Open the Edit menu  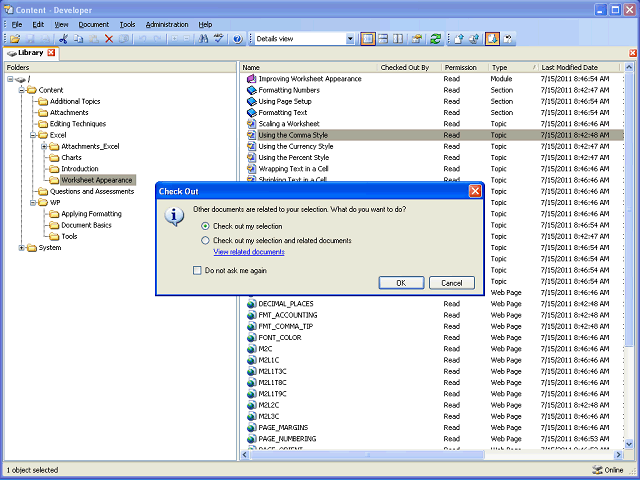(x=38, y=24)
